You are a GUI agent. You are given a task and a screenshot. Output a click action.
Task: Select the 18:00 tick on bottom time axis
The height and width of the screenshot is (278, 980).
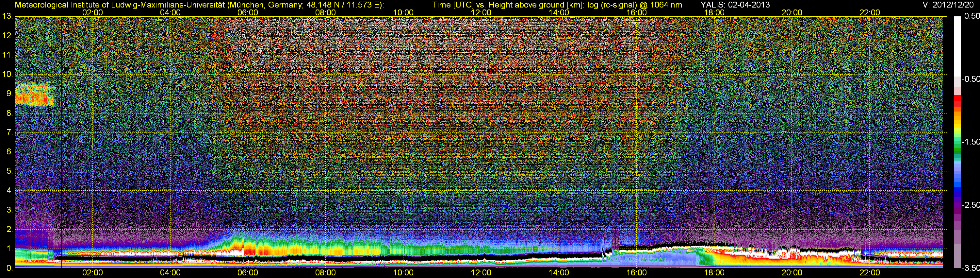714,273
